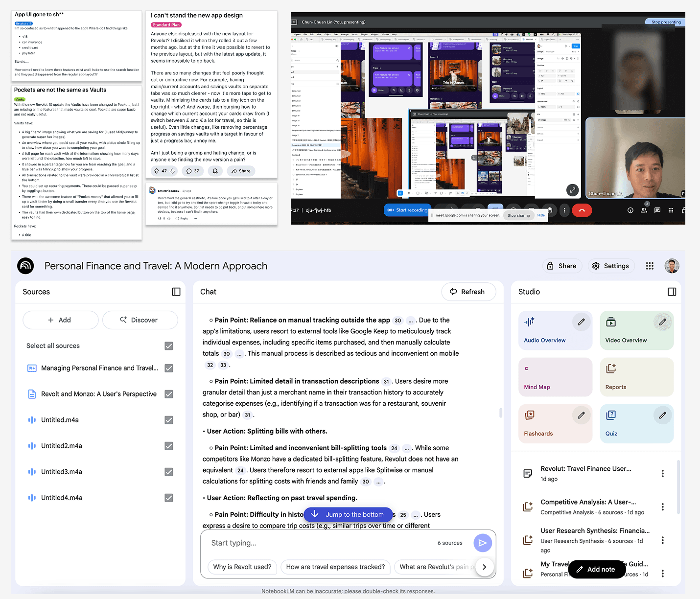Open more options on SmartPipe3882's comment

tap(195, 218)
